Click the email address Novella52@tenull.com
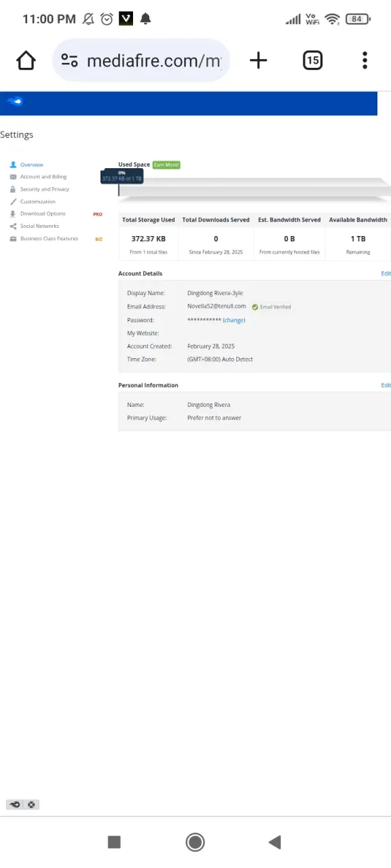The image size is (391, 868). coord(217,307)
